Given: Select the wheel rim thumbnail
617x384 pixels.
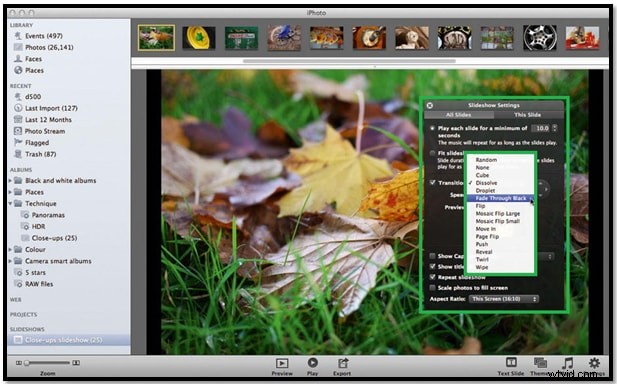Looking at the screenshot, I should click(540, 38).
